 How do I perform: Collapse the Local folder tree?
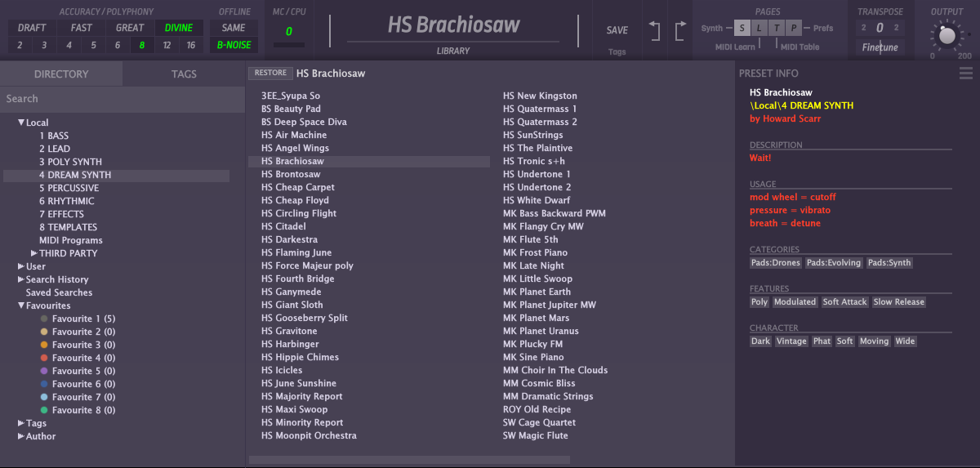coord(21,123)
